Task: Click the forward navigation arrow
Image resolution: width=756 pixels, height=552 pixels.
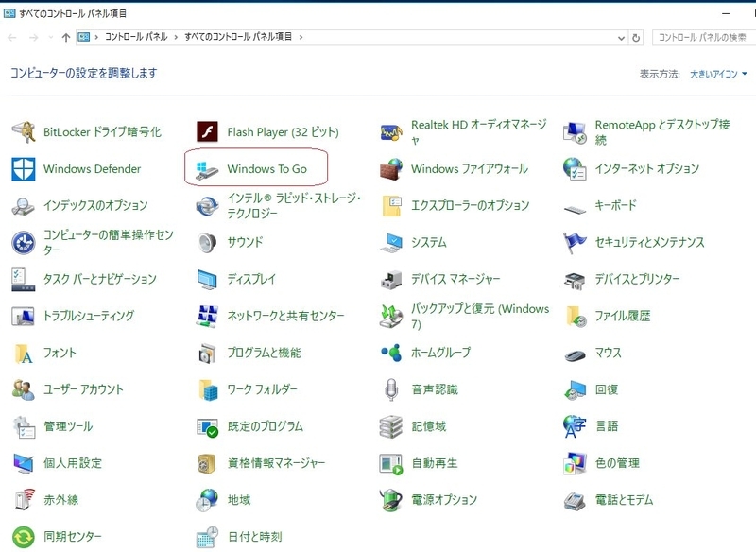Action: (x=33, y=37)
